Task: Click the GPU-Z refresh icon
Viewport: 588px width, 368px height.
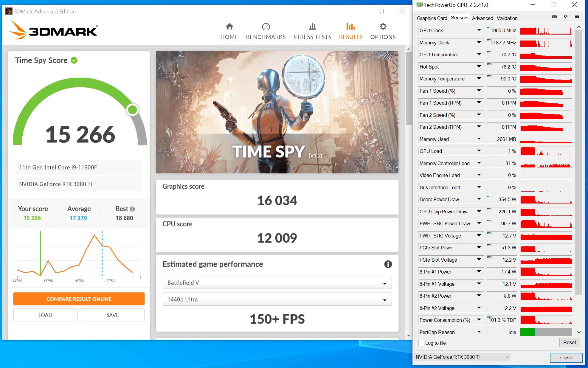Action: 566,16
